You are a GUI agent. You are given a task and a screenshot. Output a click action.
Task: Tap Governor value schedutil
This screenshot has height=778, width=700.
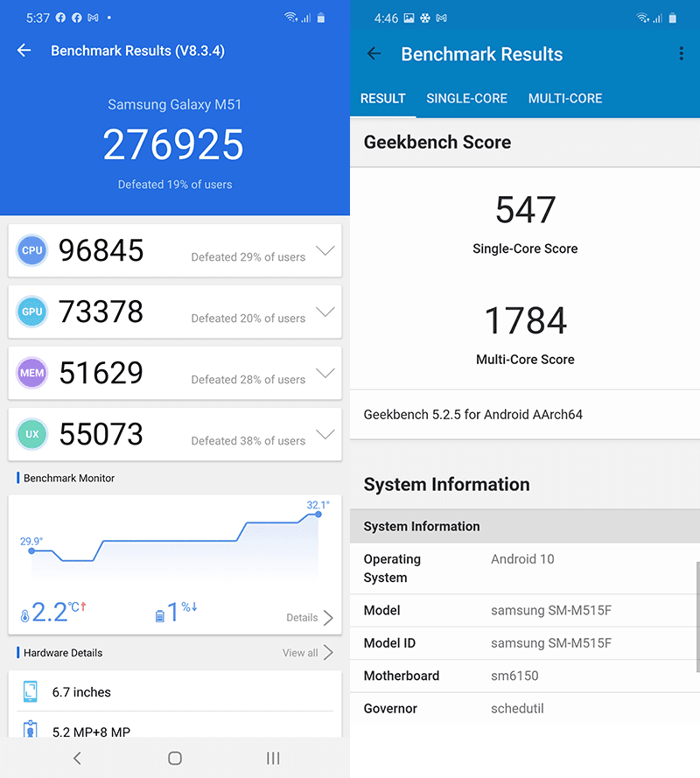517,708
